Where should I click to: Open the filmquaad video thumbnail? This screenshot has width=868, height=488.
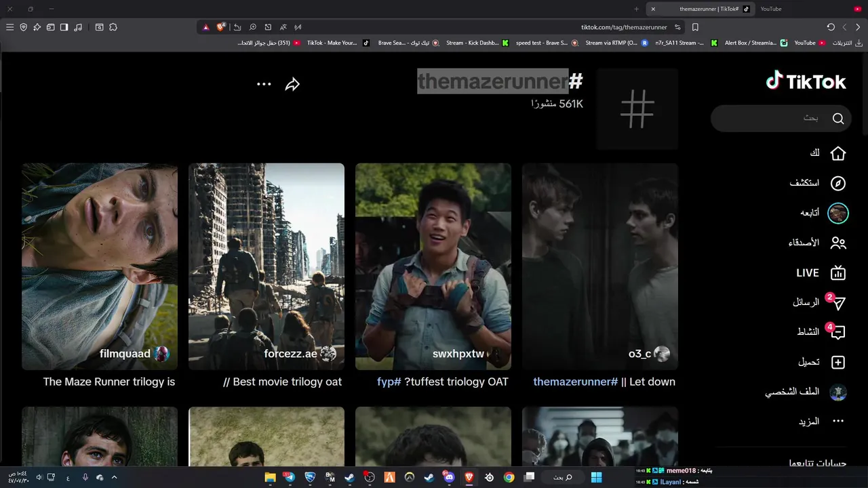click(x=100, y=266)
